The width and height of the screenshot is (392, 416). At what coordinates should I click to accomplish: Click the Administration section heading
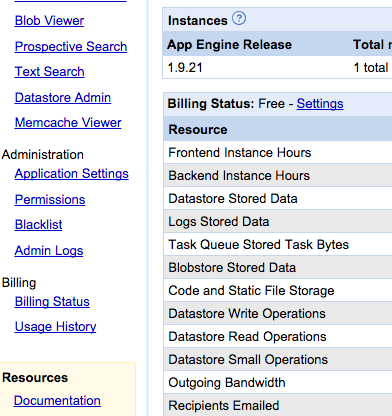(x=43, y=155)
